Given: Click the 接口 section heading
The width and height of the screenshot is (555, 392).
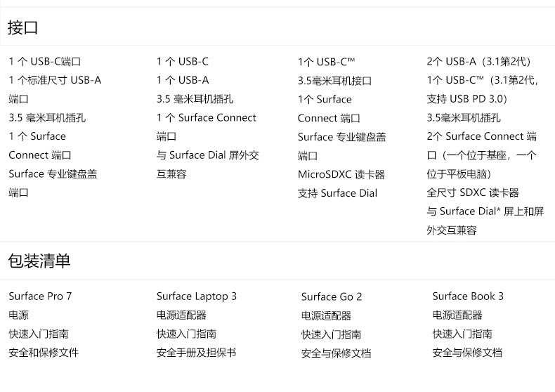Looking at the screenshot, I should coord(22,28).
